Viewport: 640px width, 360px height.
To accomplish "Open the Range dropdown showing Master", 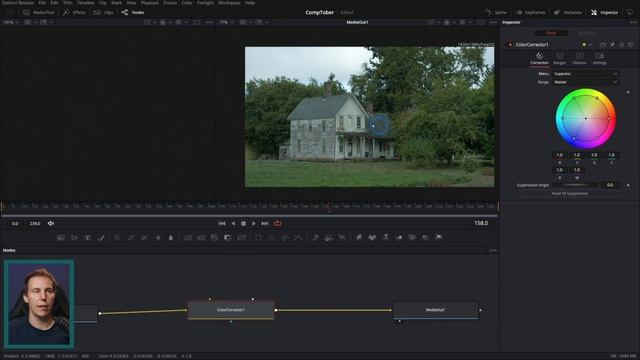I will [585, 82].
